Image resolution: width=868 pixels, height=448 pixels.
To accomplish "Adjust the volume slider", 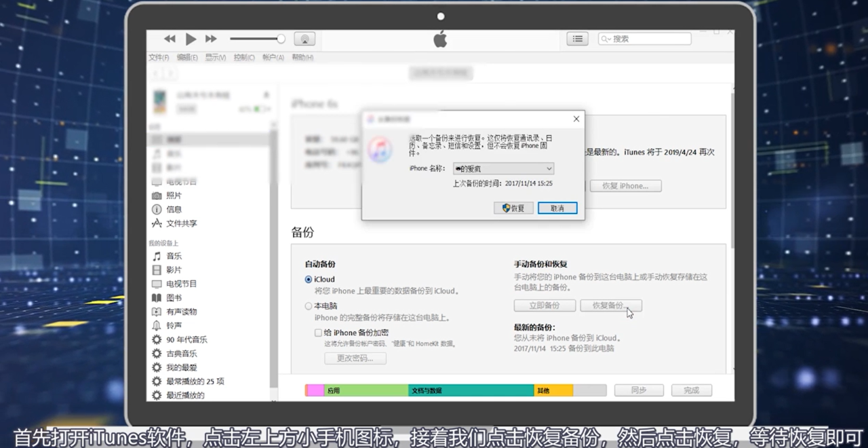I will [257, 39].
